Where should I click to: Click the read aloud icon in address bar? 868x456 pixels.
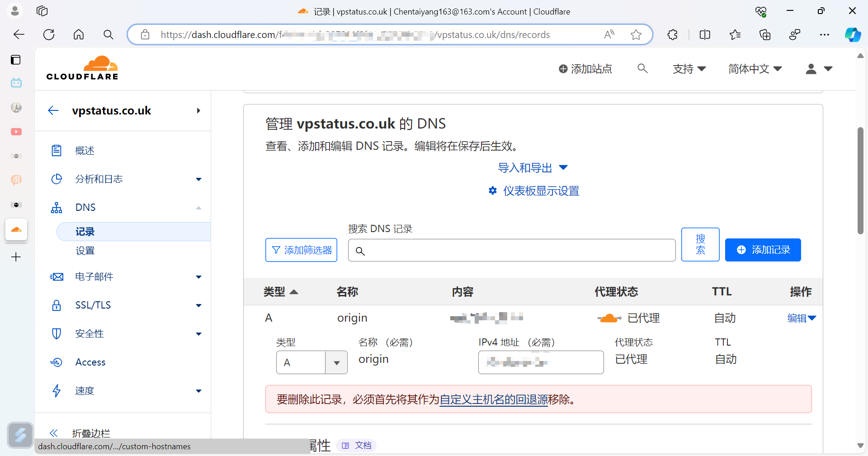[609, 34]
